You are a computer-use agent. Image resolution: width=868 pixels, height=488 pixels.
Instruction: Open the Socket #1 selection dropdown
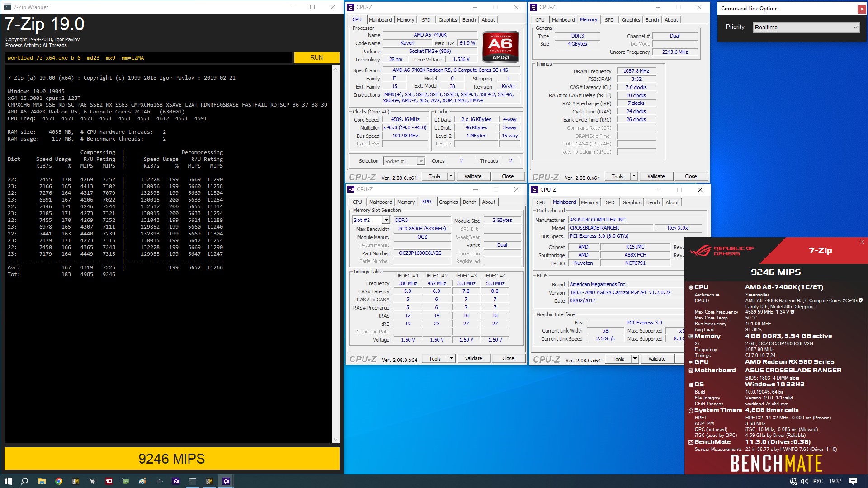(404, 161)
